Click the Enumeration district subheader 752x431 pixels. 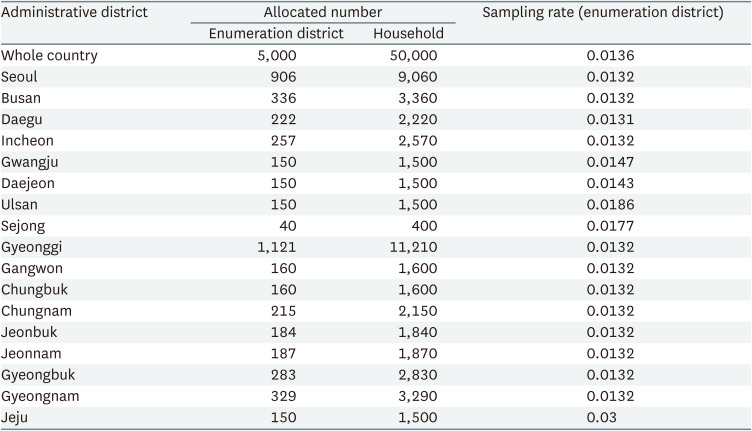276,34
